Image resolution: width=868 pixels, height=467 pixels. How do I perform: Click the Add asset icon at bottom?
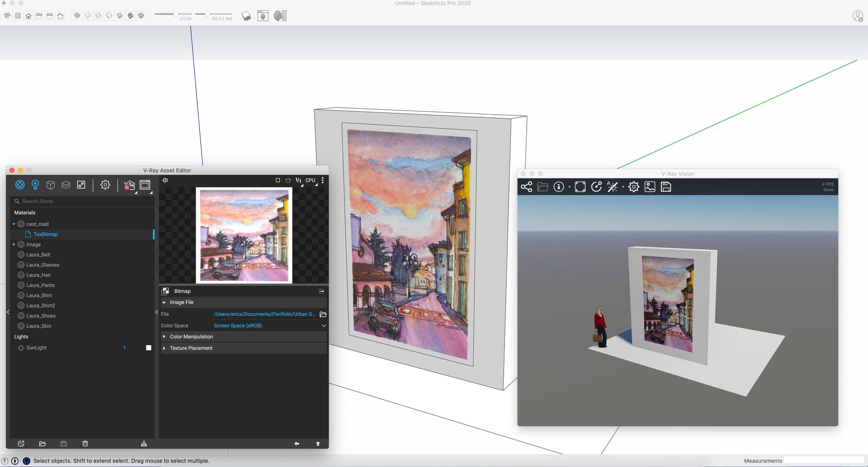(x=21, y=444)
